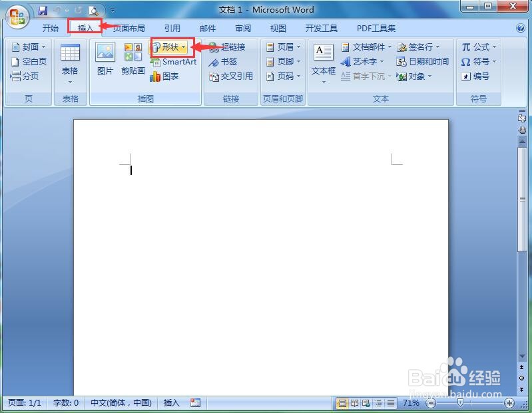
Task: Go to next page button on scrollbar
Action: (522, 389)
